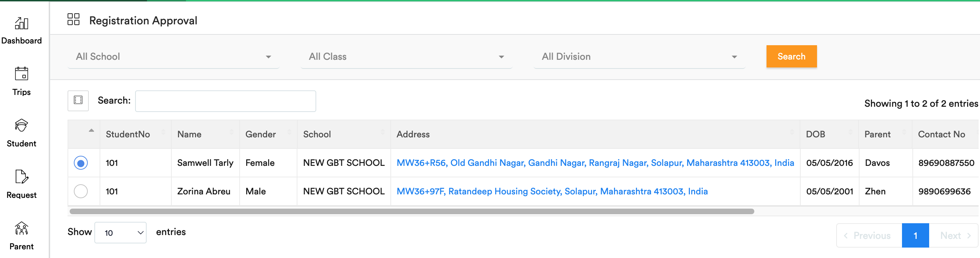Click DOB 05/05/2016 cell

[x=829, y=163]
